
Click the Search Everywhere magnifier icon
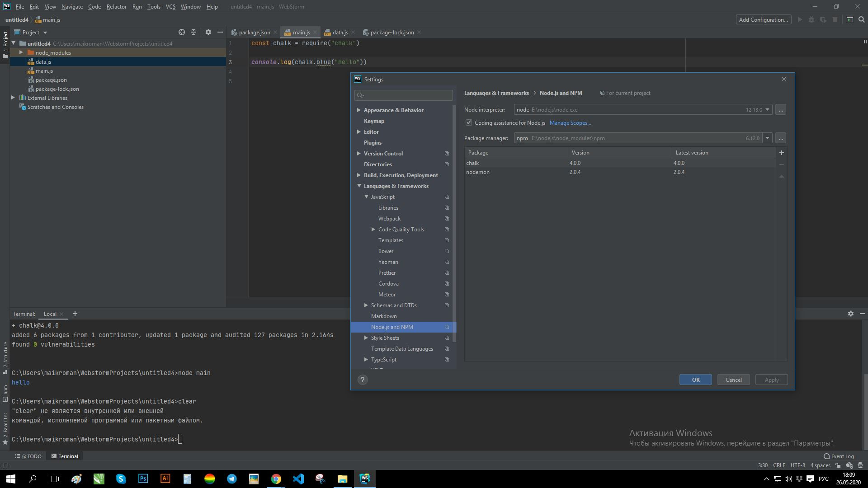tap(862, 19)
